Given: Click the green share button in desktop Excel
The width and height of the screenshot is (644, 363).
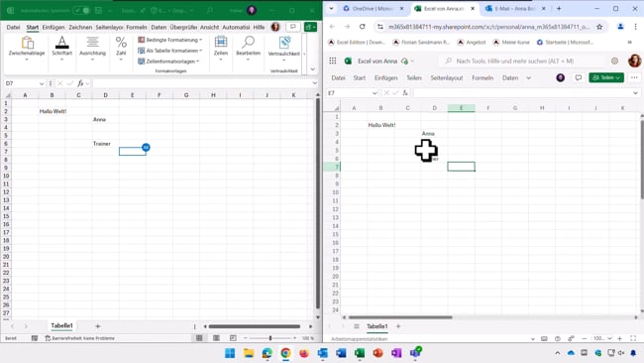Looking at the screenshot, I should pyautogui.click(x=310, y=27).
